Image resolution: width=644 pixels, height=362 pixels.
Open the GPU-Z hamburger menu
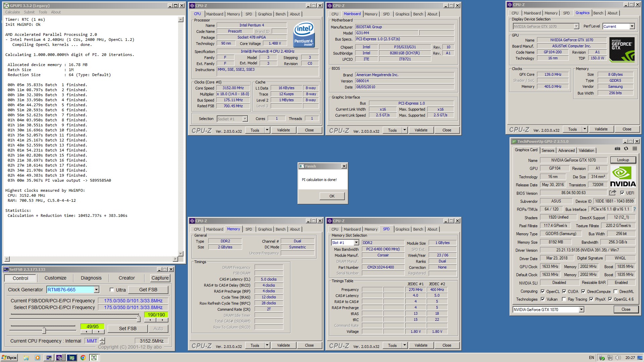tap(635, 149)
